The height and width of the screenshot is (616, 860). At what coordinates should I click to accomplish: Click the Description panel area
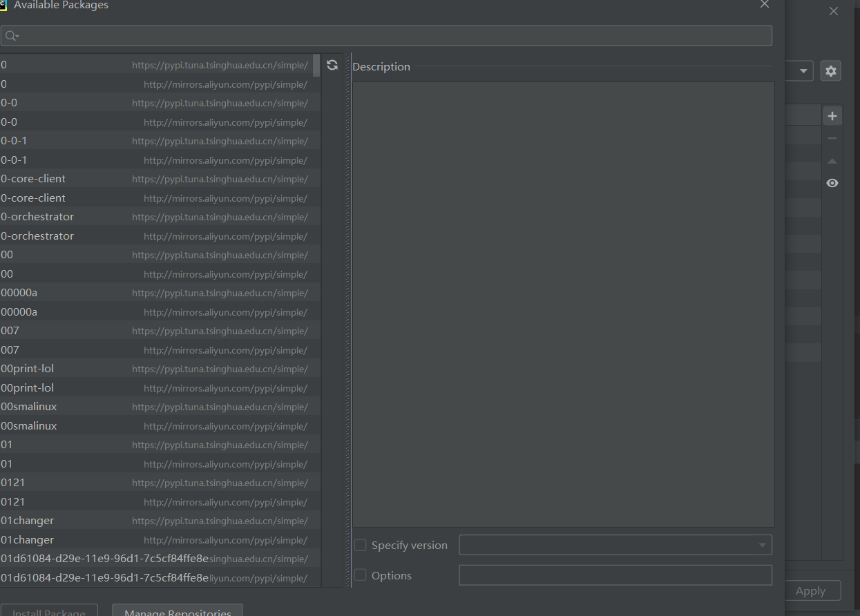(564, 305)
